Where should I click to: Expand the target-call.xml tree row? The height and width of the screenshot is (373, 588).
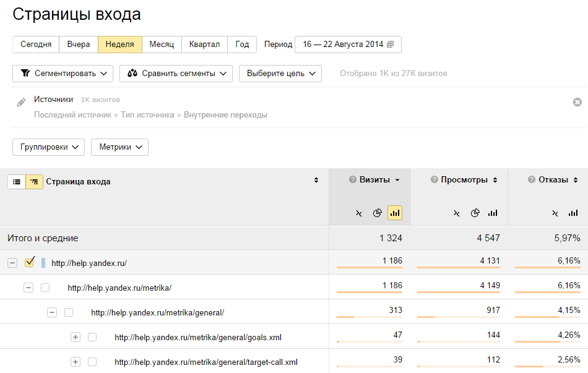click(76, 362)
